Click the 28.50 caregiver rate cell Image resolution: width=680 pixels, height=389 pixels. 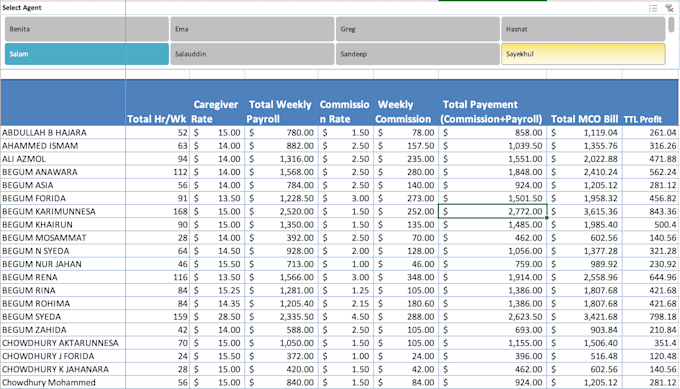click(x=217, y=317)
